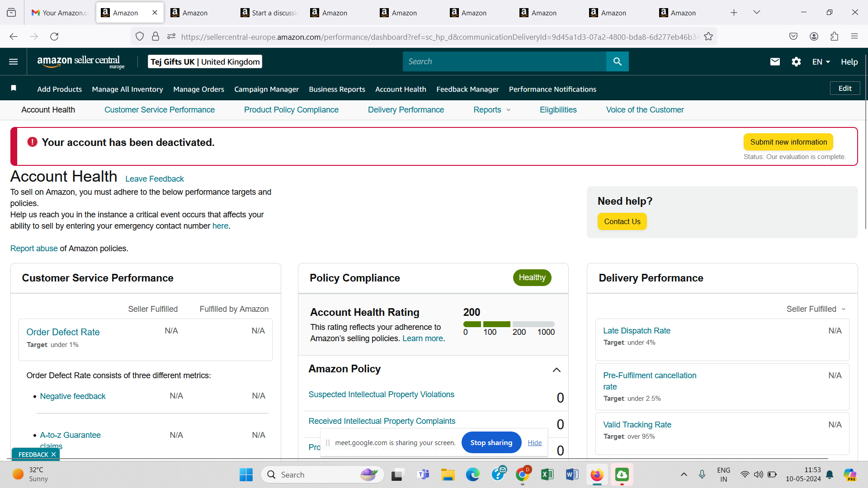Hide the screen sharing notification
Screen dimensions: 868x488
point(535,443)
